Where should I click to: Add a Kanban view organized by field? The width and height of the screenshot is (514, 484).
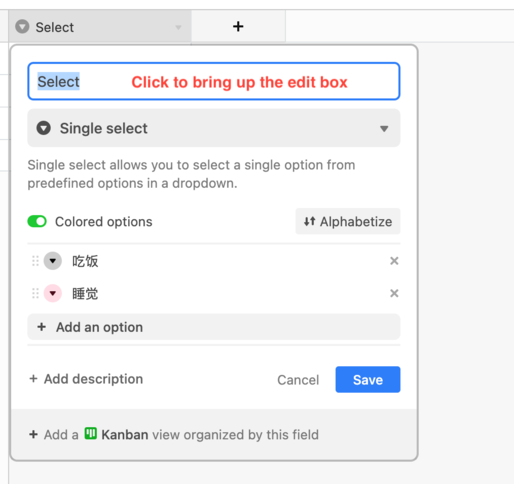point(174,434)
